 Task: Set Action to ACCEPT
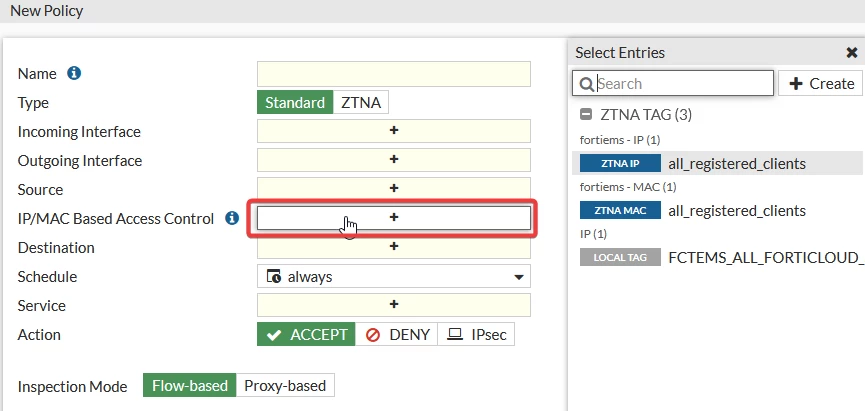pos(306,334)
